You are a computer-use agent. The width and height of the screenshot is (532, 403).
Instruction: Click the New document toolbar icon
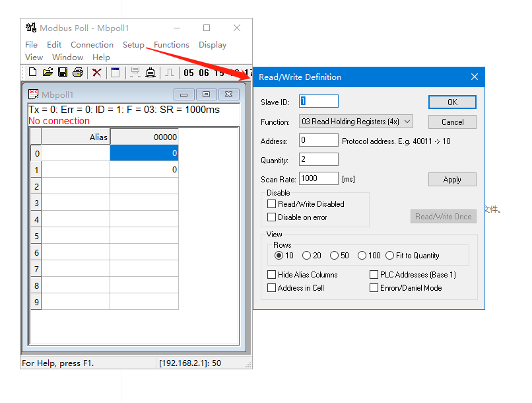[32, 72]
